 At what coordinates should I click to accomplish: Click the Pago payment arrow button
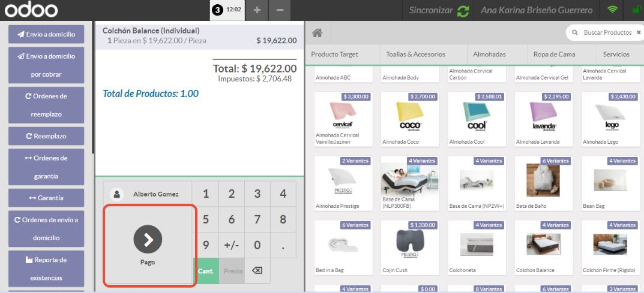click(x=148, y=245)
